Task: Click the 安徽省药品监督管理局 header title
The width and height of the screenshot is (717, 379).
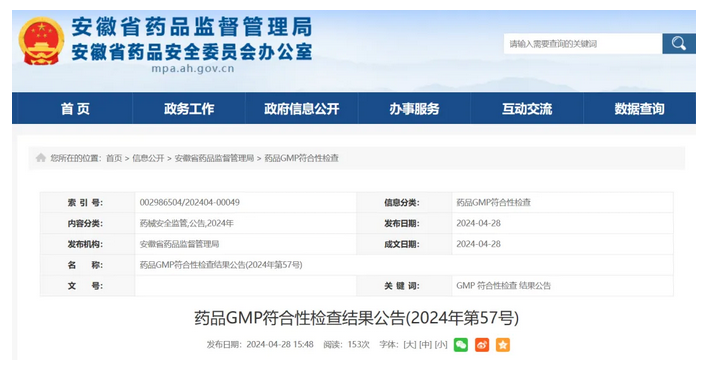Action: click(x=192, y=27)
